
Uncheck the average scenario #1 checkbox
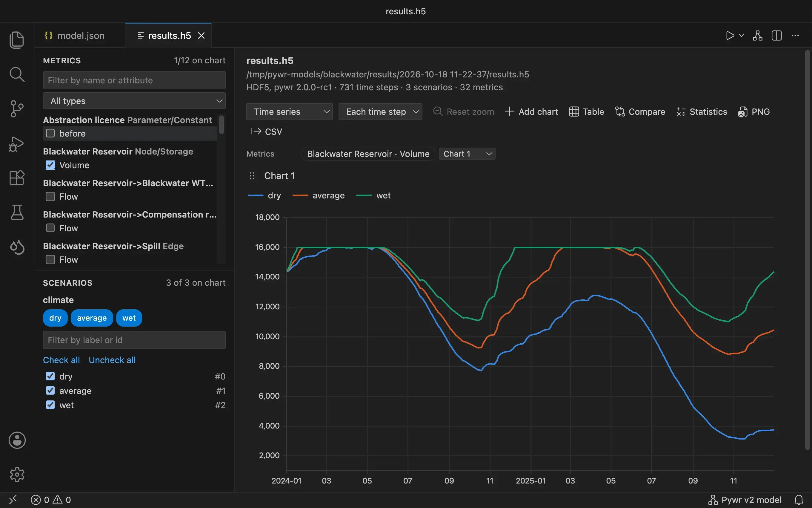tap(50, 390)
